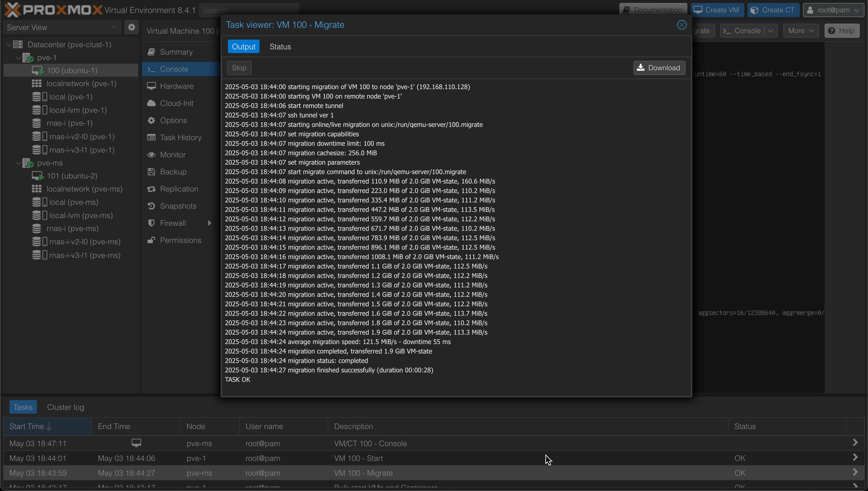Viewport: 868px width, 491px height.
Task: Close the Task viewer dialog
Action: click(x=682, y=25)
